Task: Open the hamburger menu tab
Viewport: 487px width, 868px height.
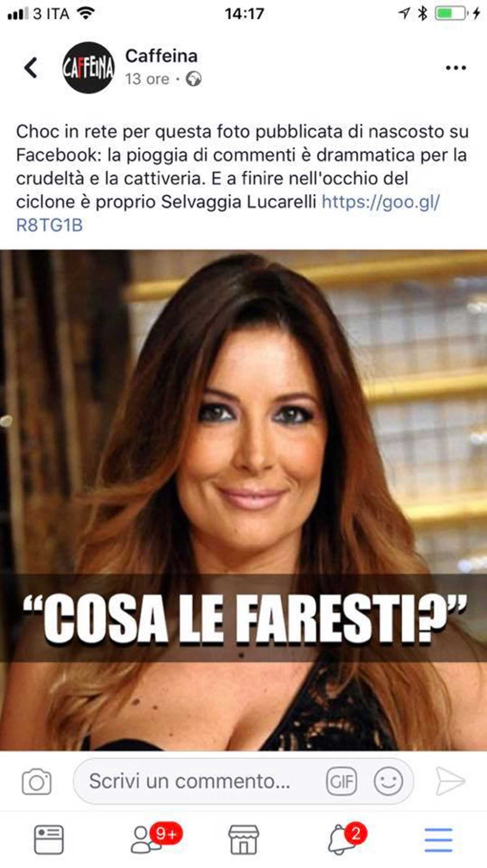Action: pyautogui.click(x=438, y=840)
